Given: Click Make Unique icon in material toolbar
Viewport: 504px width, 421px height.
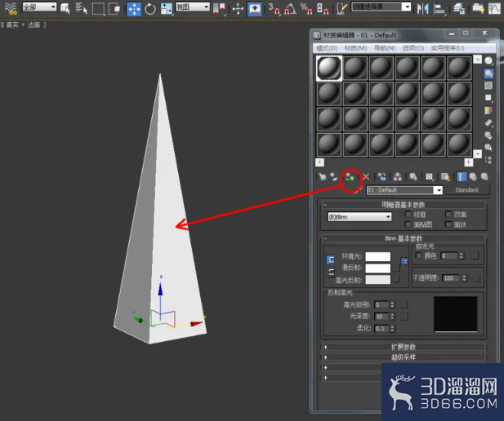Looking at the screenshot, I should coord(398,176).
